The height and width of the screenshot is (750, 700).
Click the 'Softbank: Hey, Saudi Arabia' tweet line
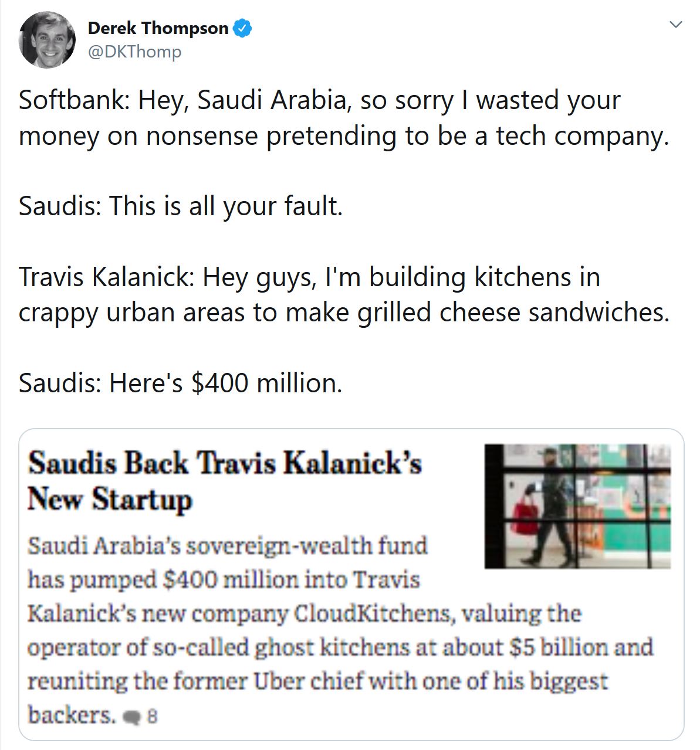(x=319, y=100)
